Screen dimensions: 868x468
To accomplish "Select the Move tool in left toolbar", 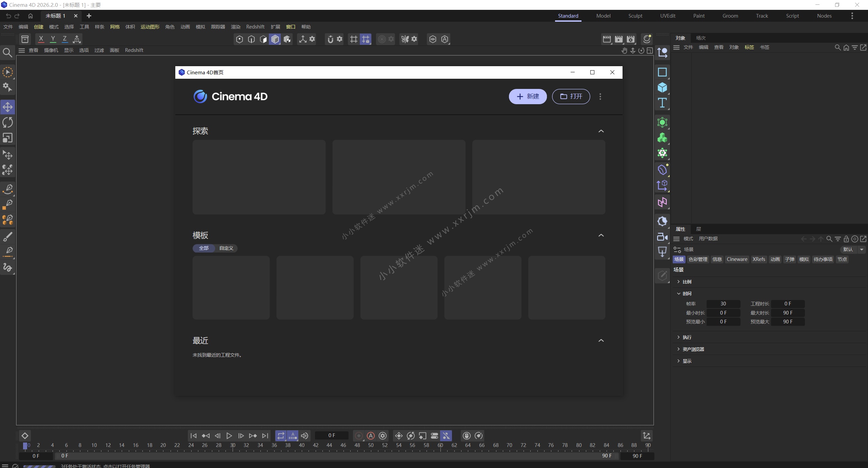I will 7,107.
